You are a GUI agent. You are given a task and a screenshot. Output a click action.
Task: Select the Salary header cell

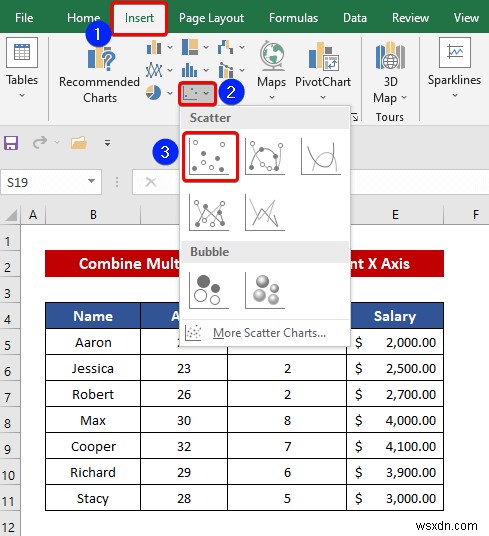pos(395,316)
